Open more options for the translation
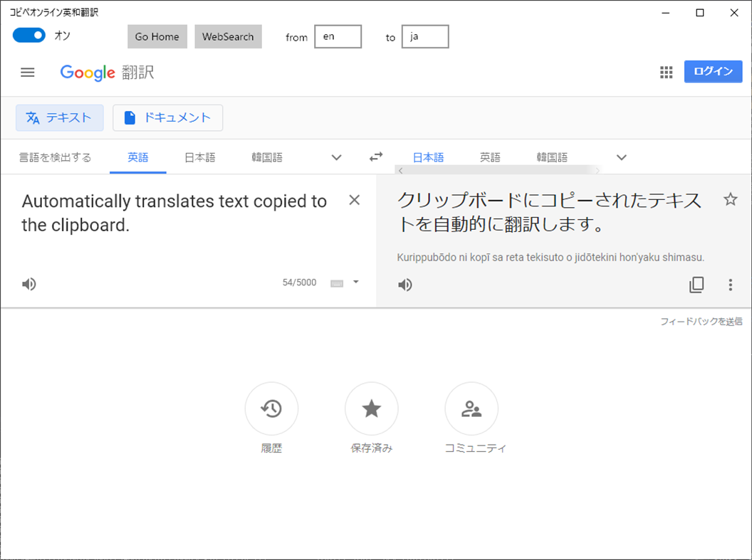The image size is (752, 560). [x=731, y=285]
